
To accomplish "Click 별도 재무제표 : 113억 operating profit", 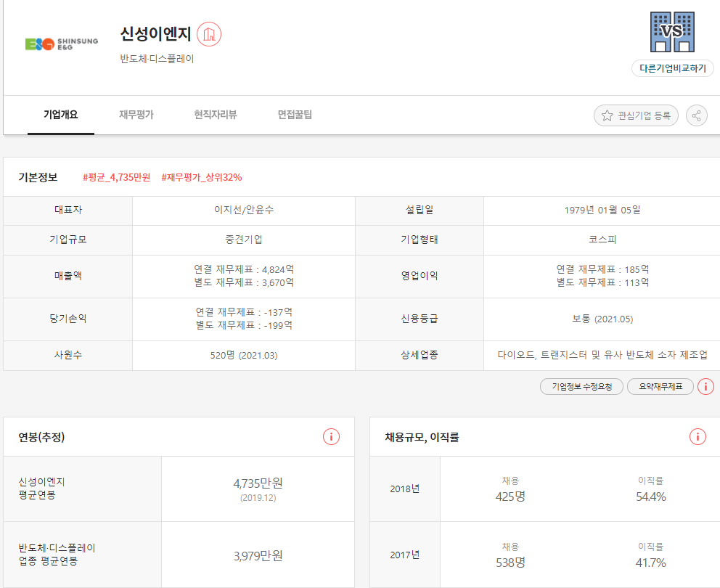I will click(x=602, y=282).
